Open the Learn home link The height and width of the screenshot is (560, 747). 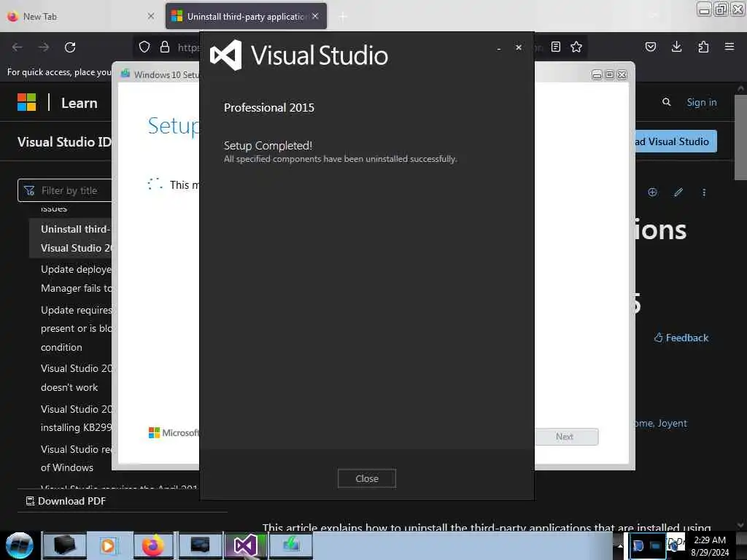coord(79,103)
